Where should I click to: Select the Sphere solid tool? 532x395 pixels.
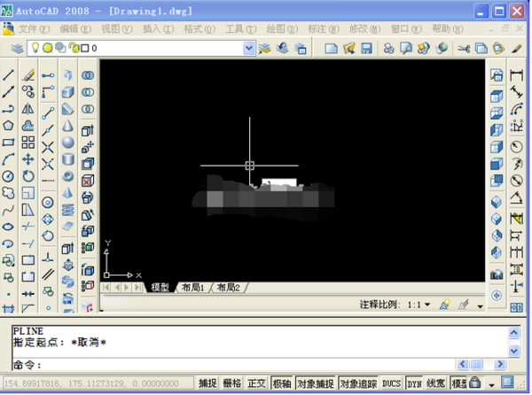point(68,143)
